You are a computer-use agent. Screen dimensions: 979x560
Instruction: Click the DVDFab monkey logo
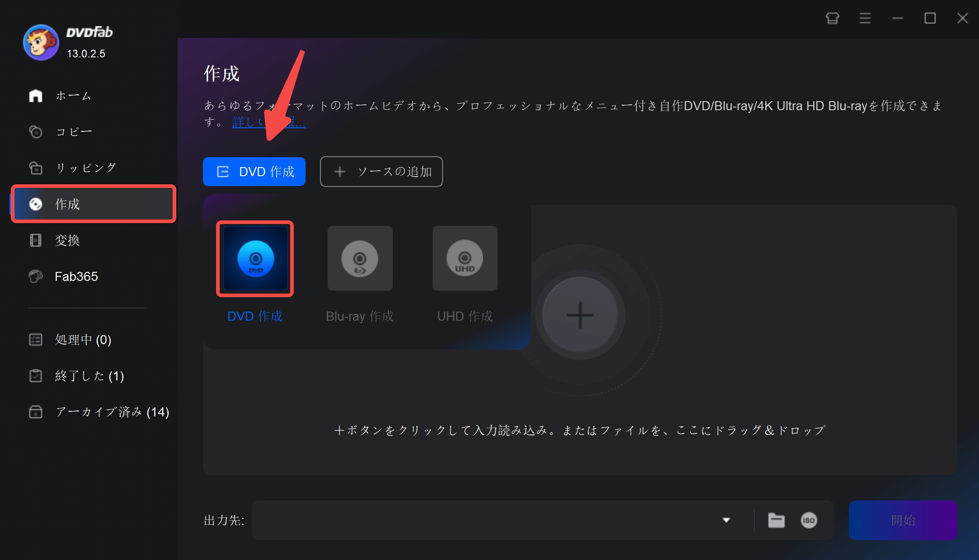coord(41,42)
